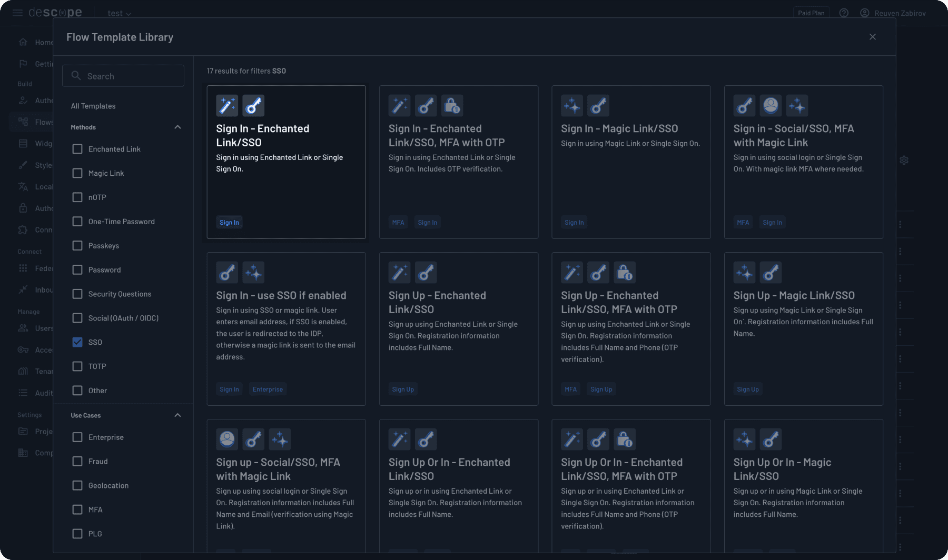
Task: Click the template Search field
Action: [x=123, y=76]
